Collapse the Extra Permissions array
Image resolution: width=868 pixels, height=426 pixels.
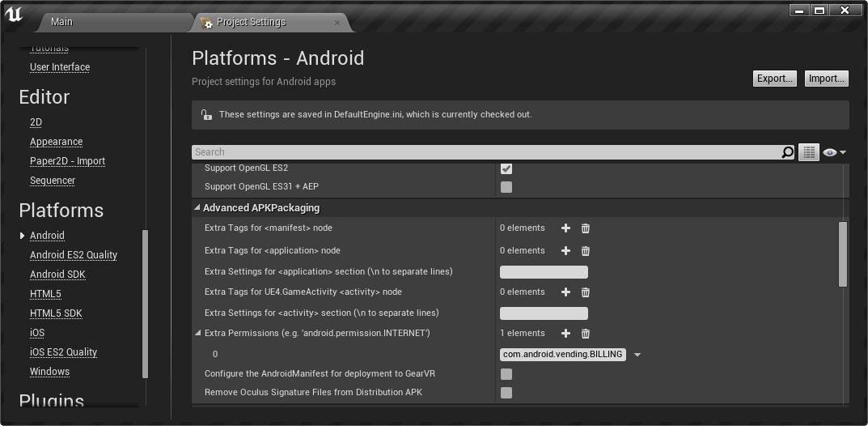(198, 334)
